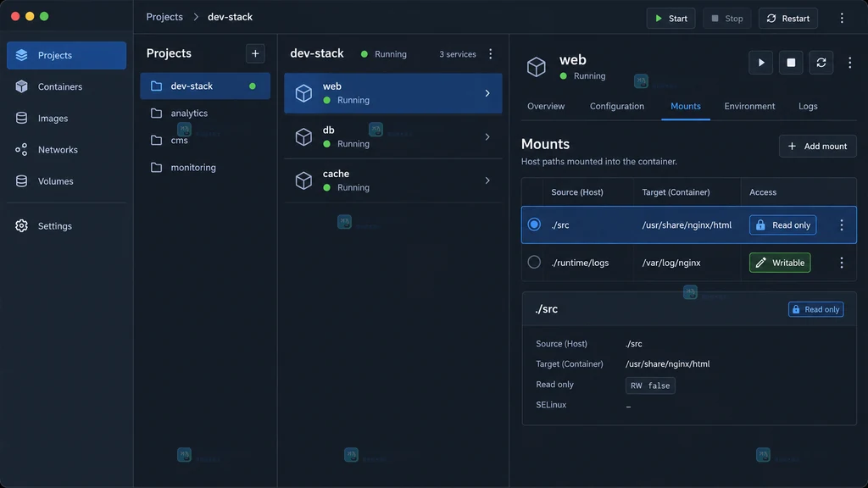Expand the db service chevron
This screenshot has height=488, width=868.
coord(487,136)
